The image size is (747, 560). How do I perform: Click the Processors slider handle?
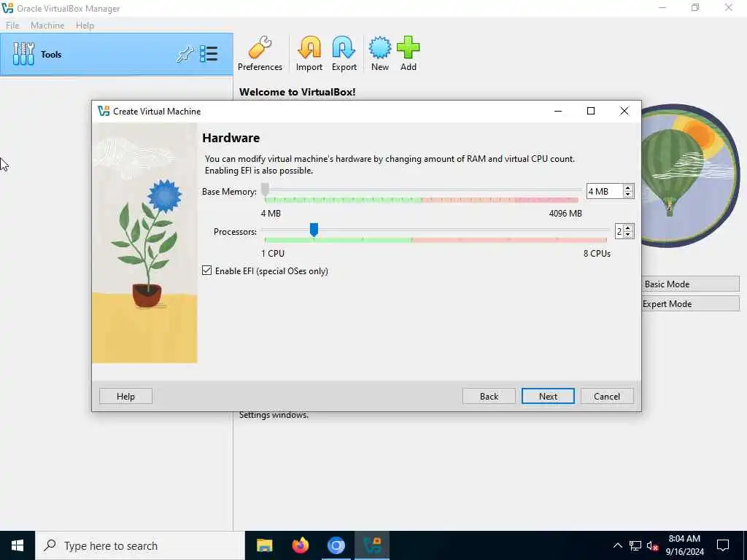[314, 230]
